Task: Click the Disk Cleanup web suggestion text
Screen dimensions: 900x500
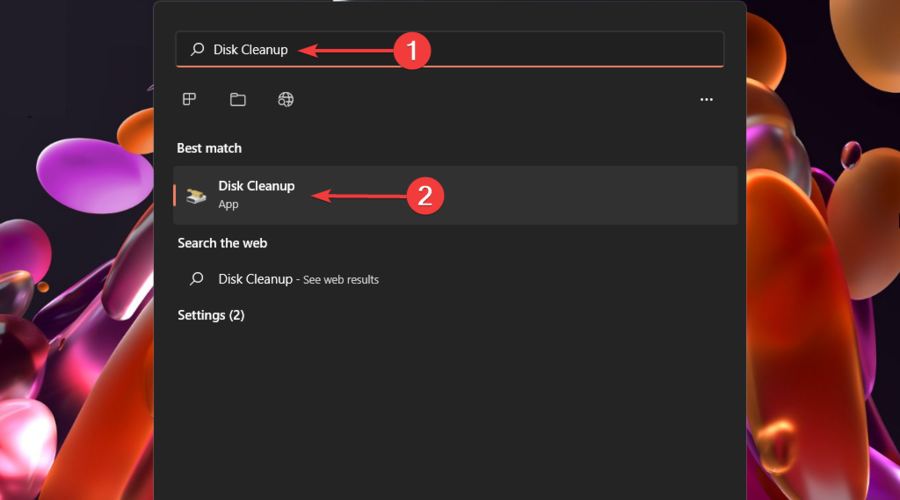Action: coord(255,279)
